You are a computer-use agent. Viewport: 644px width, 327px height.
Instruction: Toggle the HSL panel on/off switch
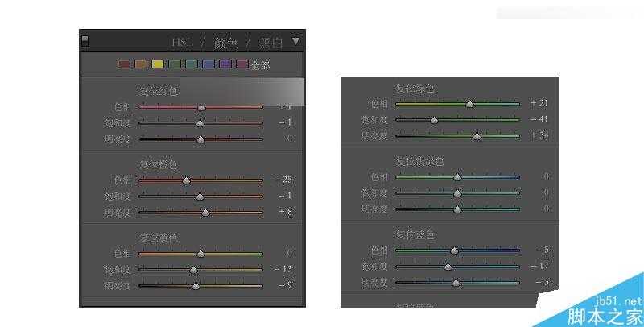click(x=85, y=40)
